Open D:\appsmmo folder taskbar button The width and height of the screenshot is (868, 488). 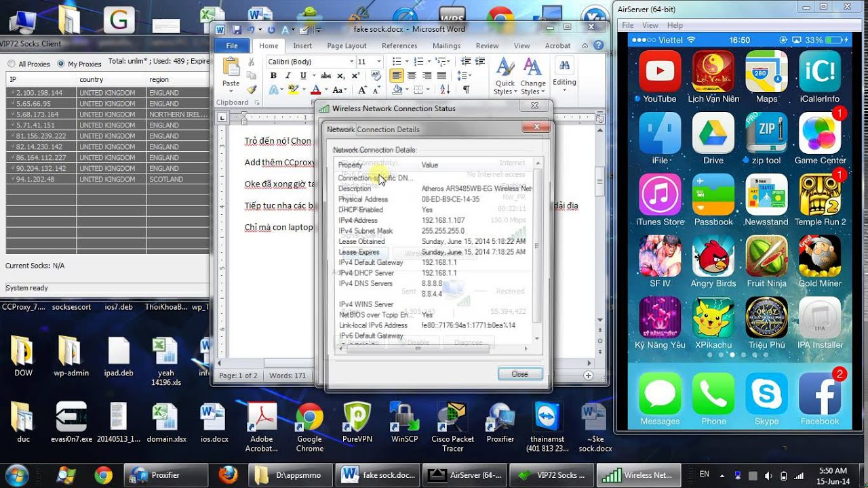coord(290,475)
